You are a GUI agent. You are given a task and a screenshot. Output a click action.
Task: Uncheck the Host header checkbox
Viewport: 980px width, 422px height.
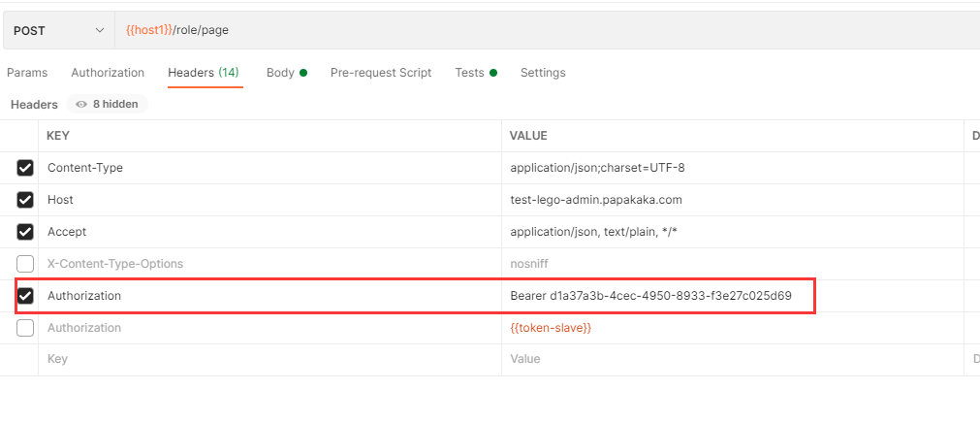tap(25, 200)
